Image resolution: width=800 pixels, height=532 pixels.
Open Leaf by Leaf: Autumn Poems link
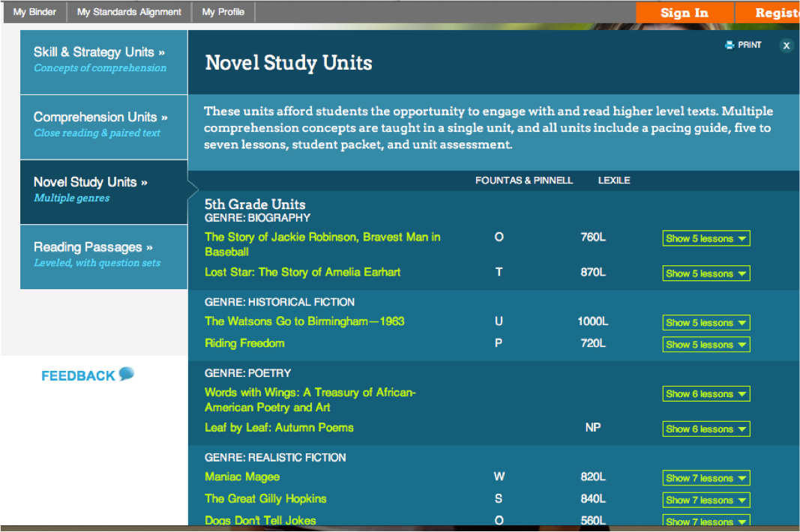pos(279,427)
